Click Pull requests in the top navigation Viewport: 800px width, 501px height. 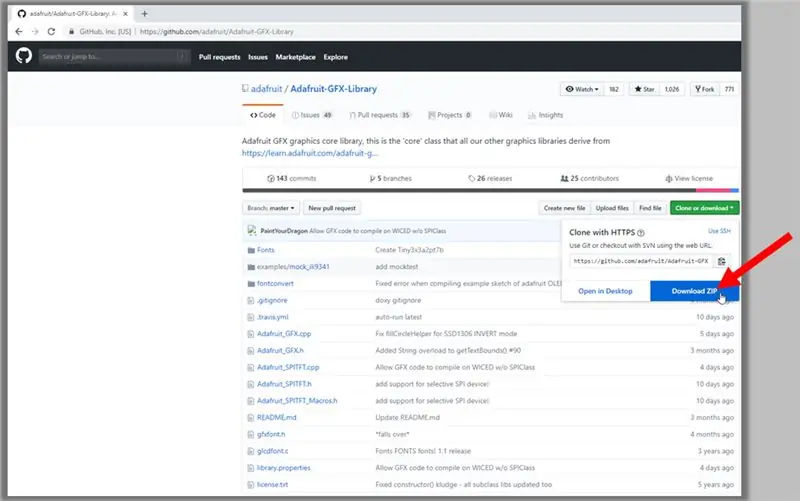(219, 57)
